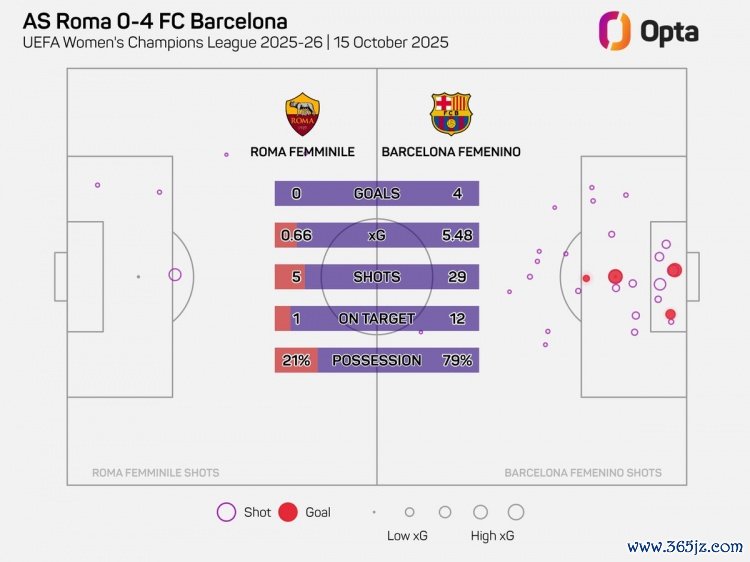Screen dimensions: 750x562
Task: Click the Opta logo icon
Action: click(614, 30)
